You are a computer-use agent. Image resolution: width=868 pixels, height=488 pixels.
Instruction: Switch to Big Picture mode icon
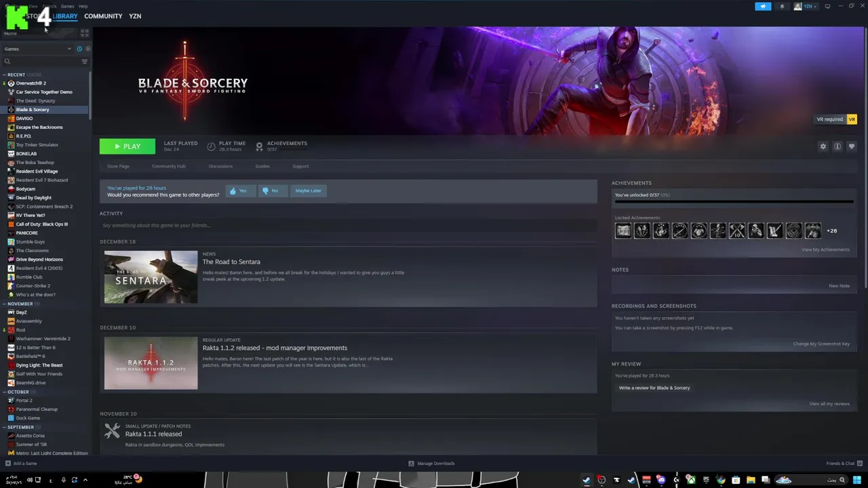(827, 6)
